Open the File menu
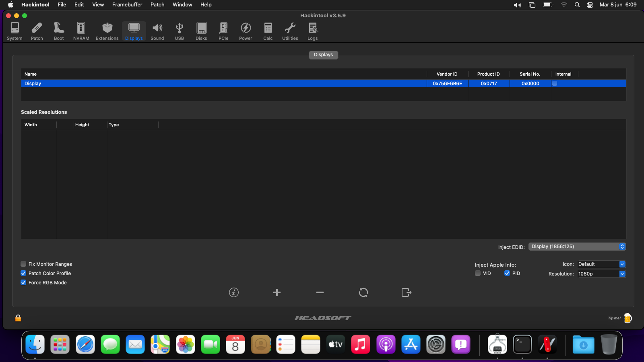Image resolution: width=644 pixels, height=362 pixels. click(x=62, y=5)
